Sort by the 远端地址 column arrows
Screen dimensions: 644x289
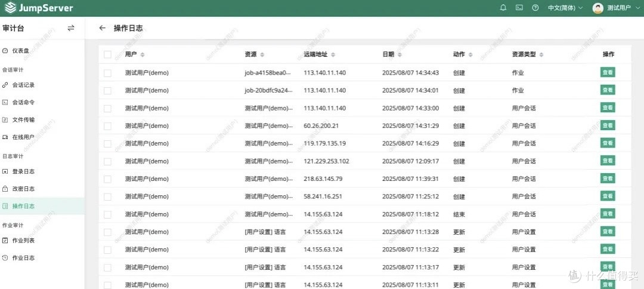click(x=333, y=54)
